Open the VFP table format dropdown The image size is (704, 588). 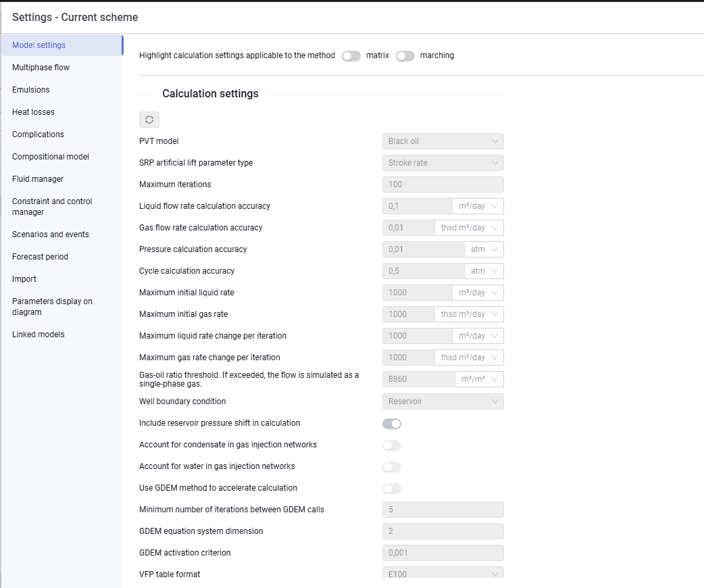point(443,572)
